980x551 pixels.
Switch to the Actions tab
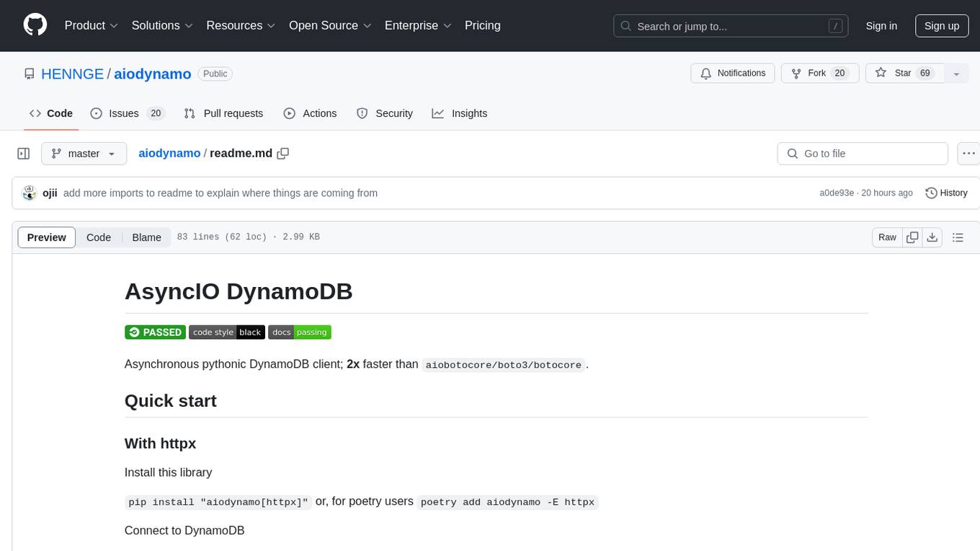point(310,113)
